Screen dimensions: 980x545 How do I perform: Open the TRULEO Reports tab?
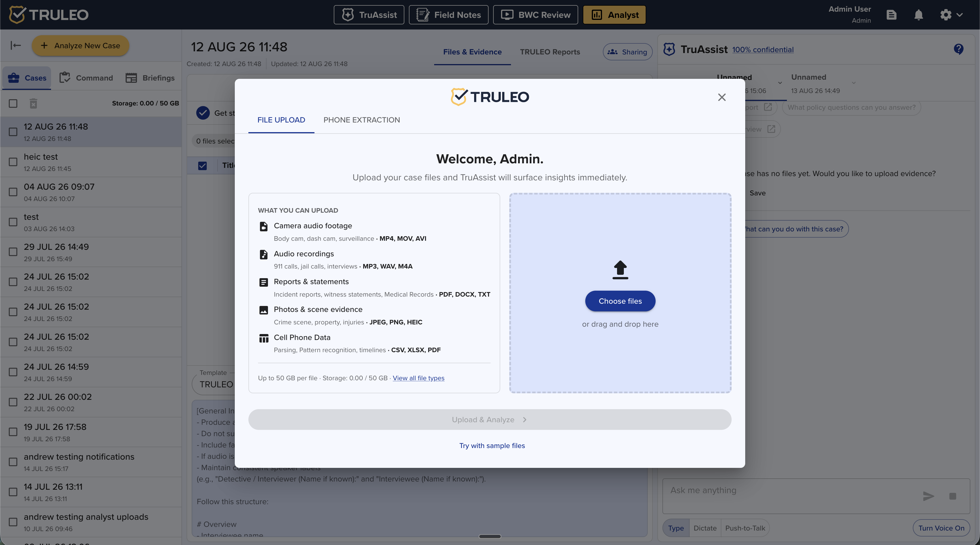[x=550, y=52]
